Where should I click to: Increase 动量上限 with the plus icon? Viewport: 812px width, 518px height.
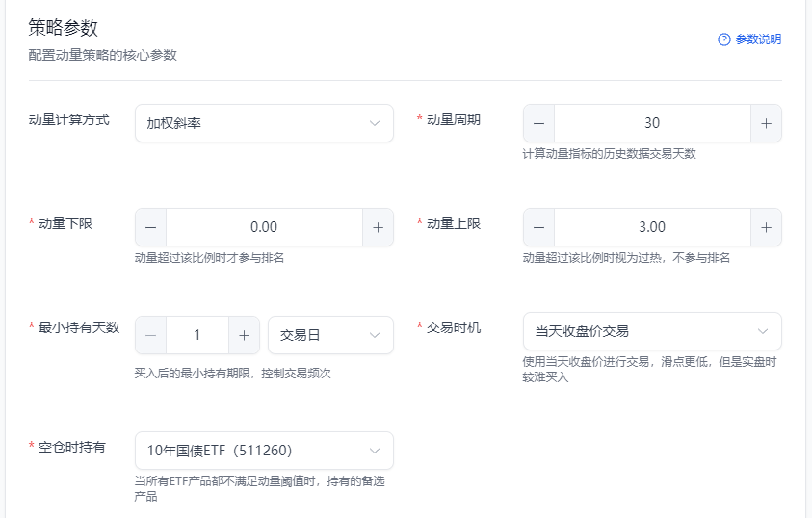pos(766,227)
